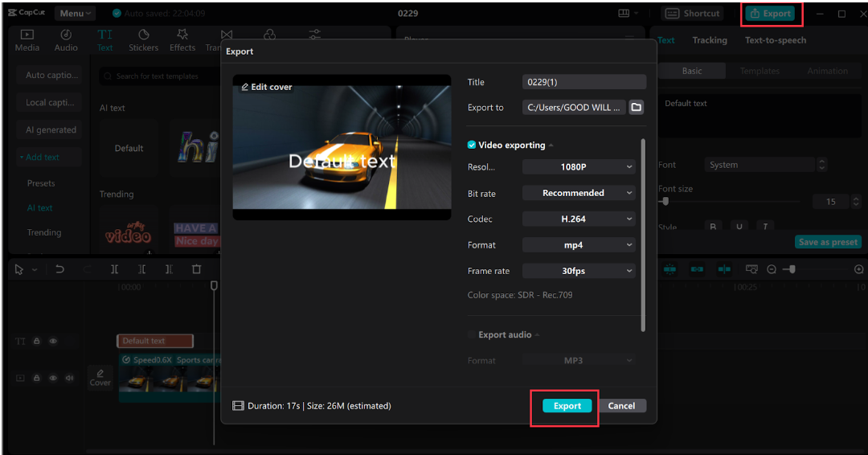Click the timeline playhead marker
This screenshot has height=455, width=868.
(x=214, y=285)
